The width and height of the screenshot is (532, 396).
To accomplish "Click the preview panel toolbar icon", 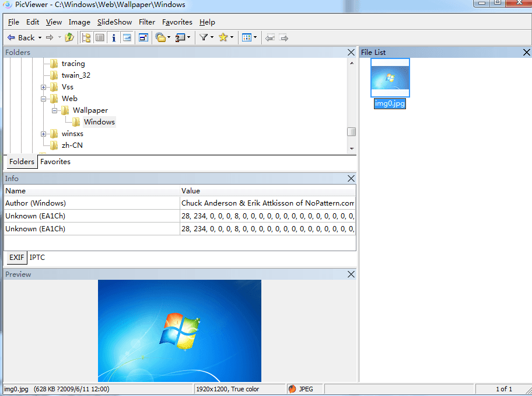I will pyautogui.click(x=127, y=37).
